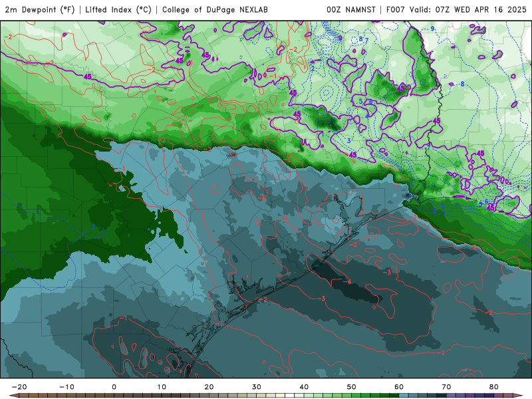Click the 70 label on the color scale

[x=446, y=387]
